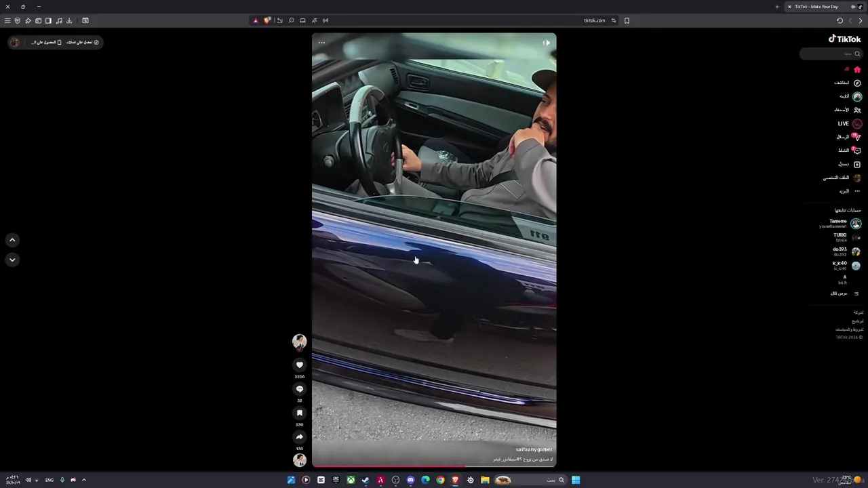Go to the next video with the down chevron
The image size is (868, 488).
(x=12, y=260)
